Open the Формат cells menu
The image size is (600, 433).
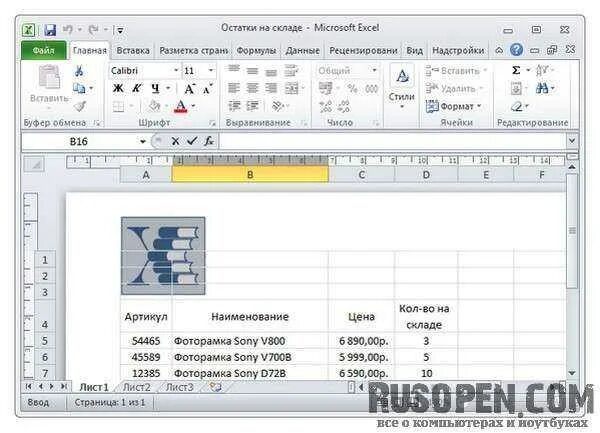(x=453, y=106)
